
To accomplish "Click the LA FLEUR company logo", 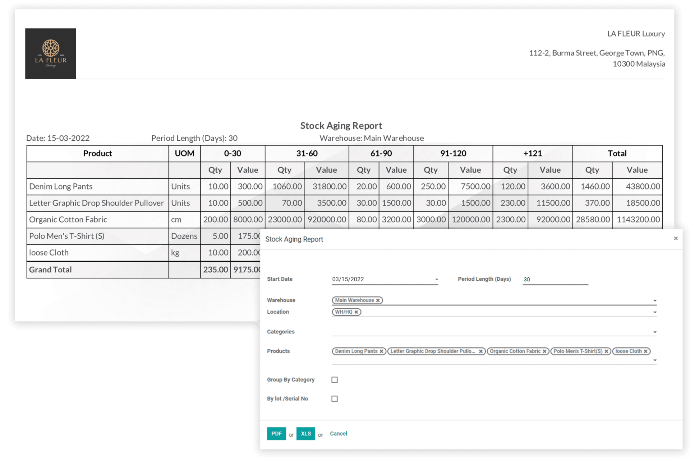I will pos(50,54).
